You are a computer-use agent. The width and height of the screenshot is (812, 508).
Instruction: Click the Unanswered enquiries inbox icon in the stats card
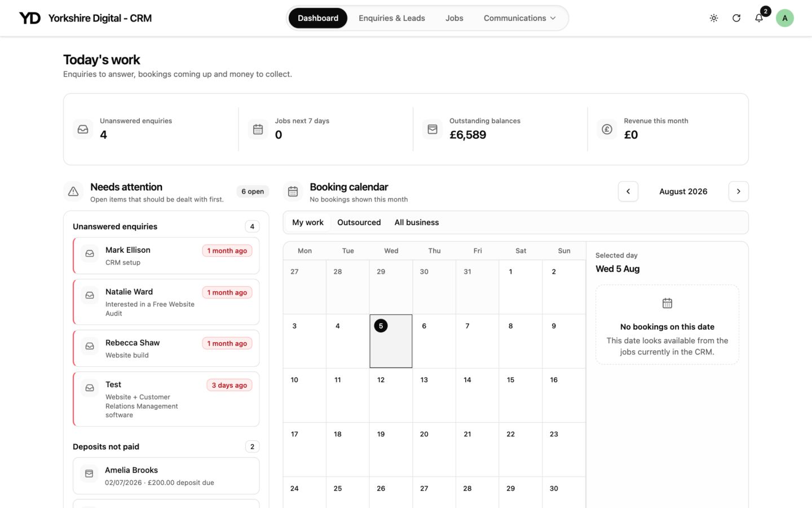point(83,129)
